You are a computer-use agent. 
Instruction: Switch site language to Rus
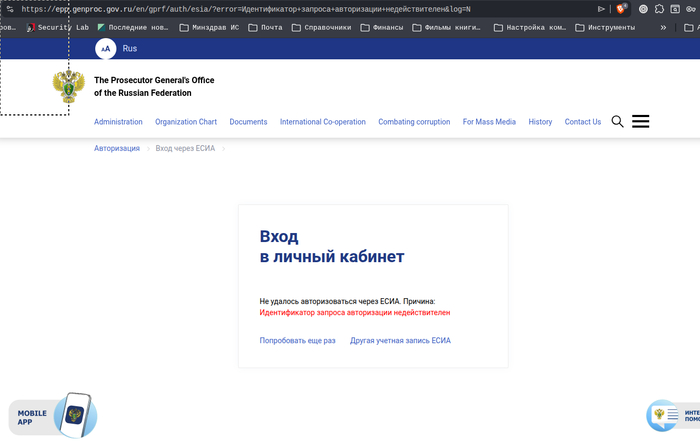click(130, 48)
